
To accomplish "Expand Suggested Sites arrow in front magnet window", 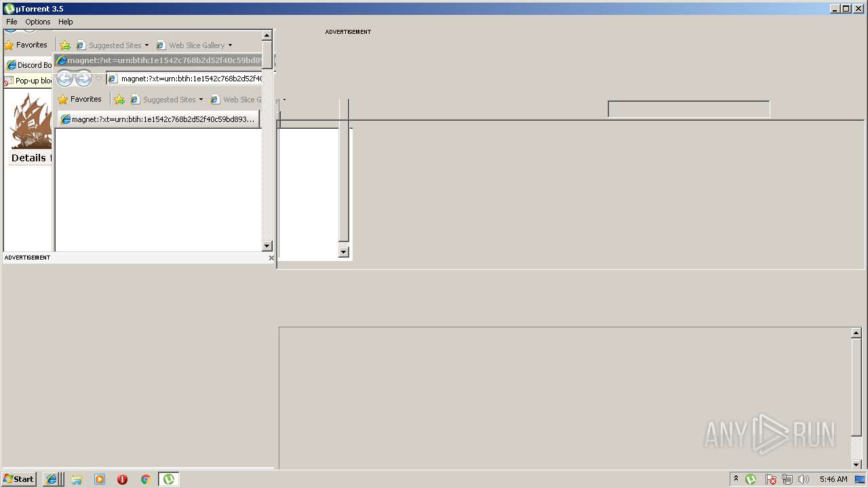I will pyautogui.click(x=201, y=100).
